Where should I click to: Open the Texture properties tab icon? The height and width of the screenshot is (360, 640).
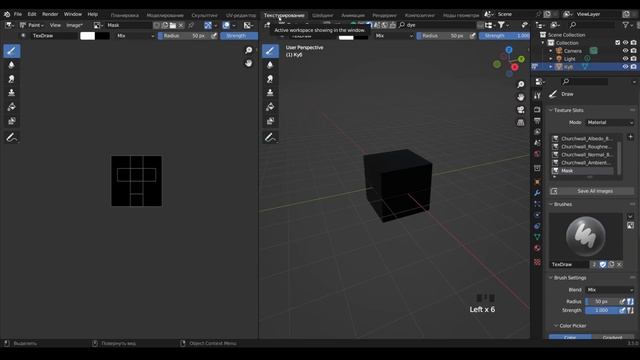(x=537, y=262)
